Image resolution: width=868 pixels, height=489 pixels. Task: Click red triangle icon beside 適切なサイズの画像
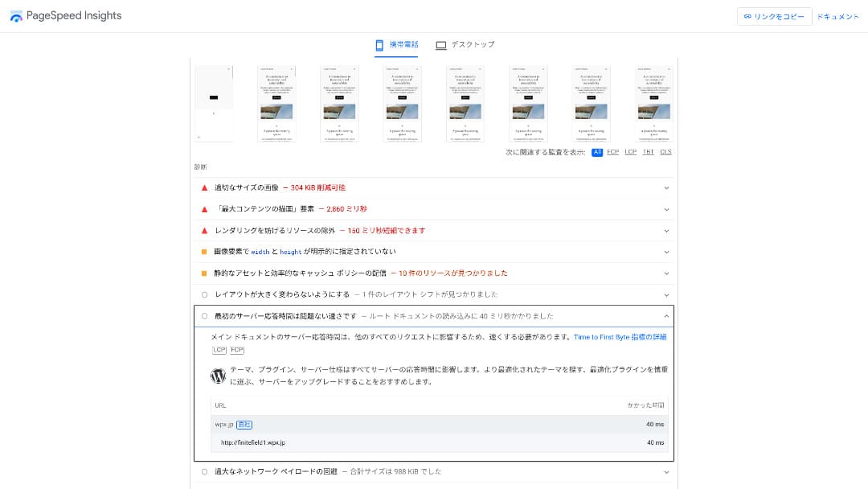[x=204, y=187]
